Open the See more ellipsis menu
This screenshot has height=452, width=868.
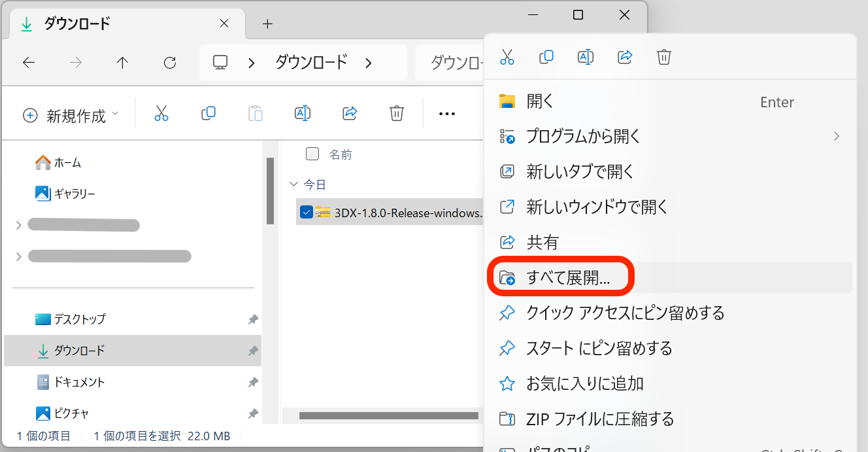click(x=447, y=113)
